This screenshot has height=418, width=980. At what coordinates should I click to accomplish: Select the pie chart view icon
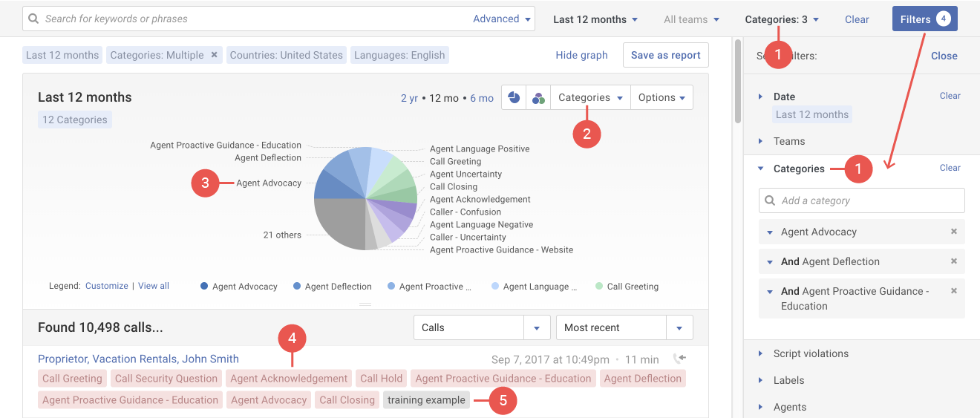[514, 98]
